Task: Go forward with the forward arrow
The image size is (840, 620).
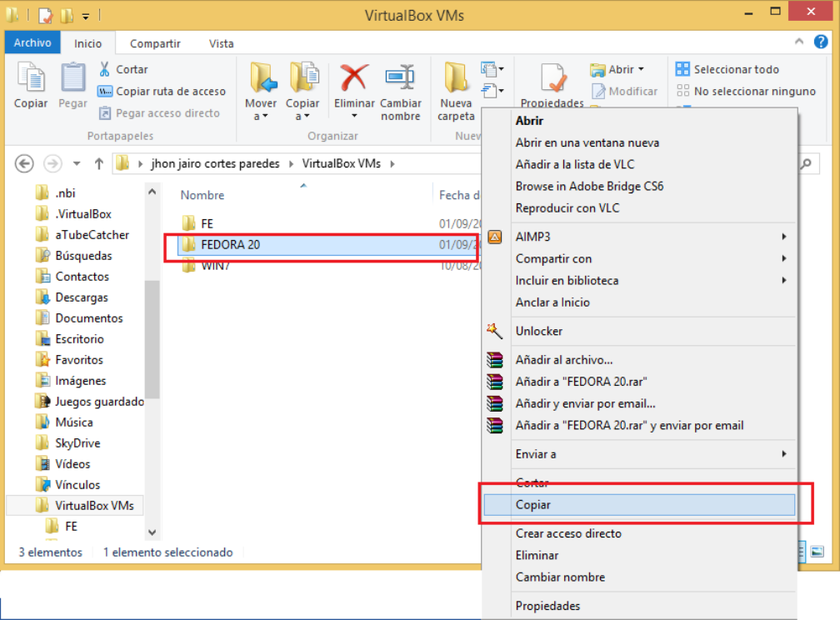Action: (x=52, y=163)
